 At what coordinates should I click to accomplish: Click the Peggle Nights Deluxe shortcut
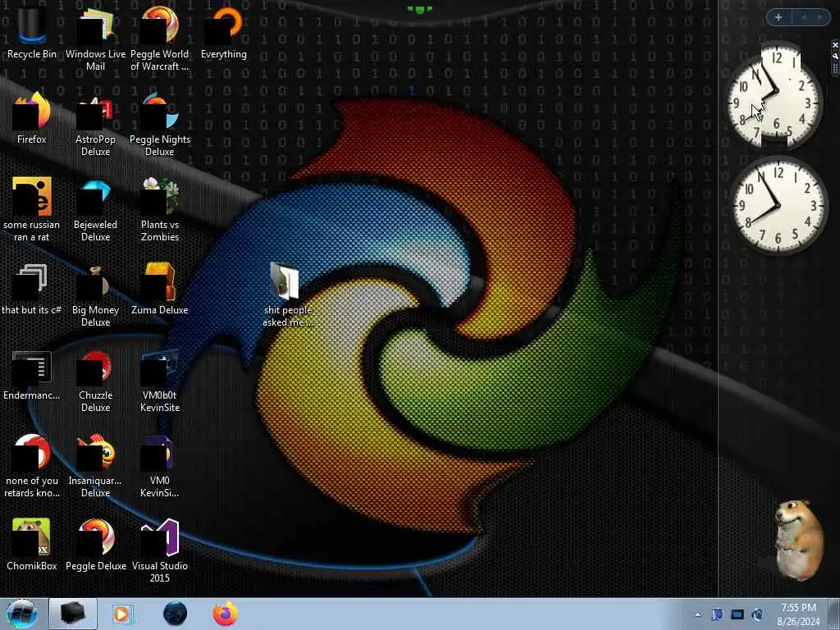160,123
